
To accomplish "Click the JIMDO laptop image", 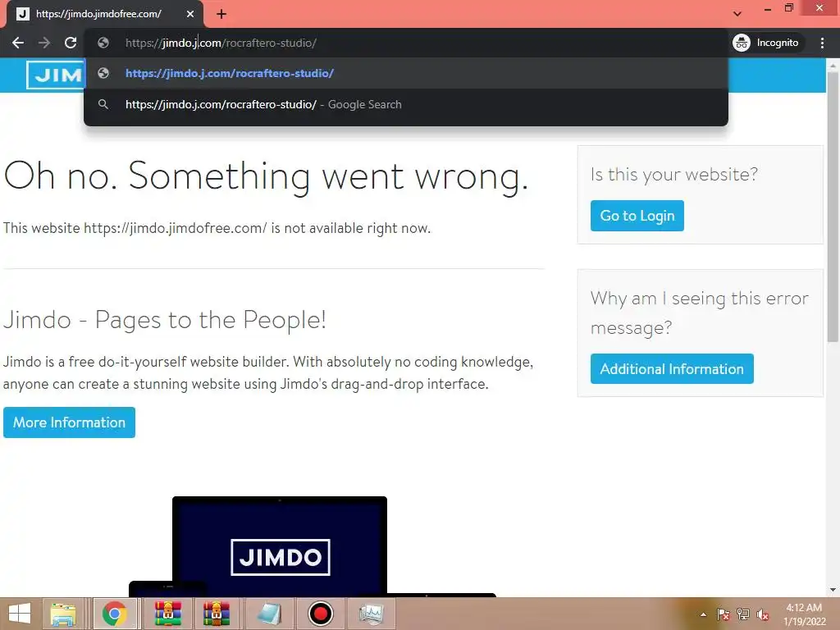I will pos(280,546).
